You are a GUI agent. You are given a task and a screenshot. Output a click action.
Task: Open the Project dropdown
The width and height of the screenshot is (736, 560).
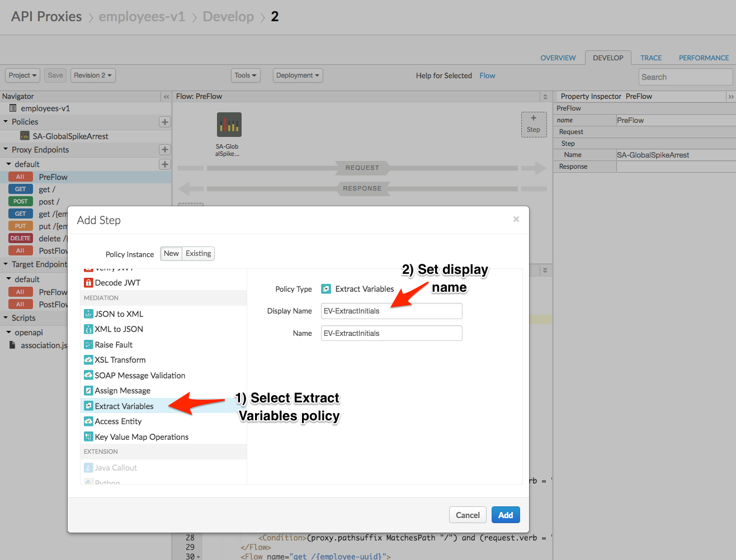click(x=22, y=75)
